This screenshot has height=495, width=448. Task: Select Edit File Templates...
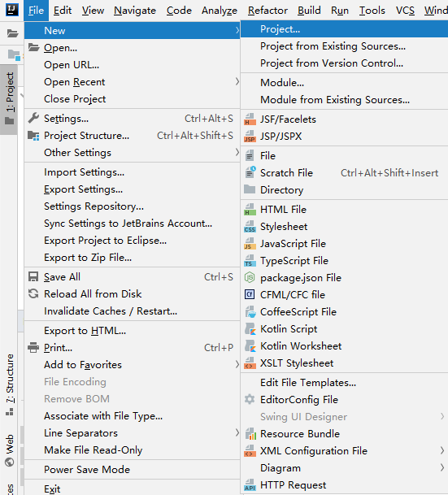pos(344,383)
